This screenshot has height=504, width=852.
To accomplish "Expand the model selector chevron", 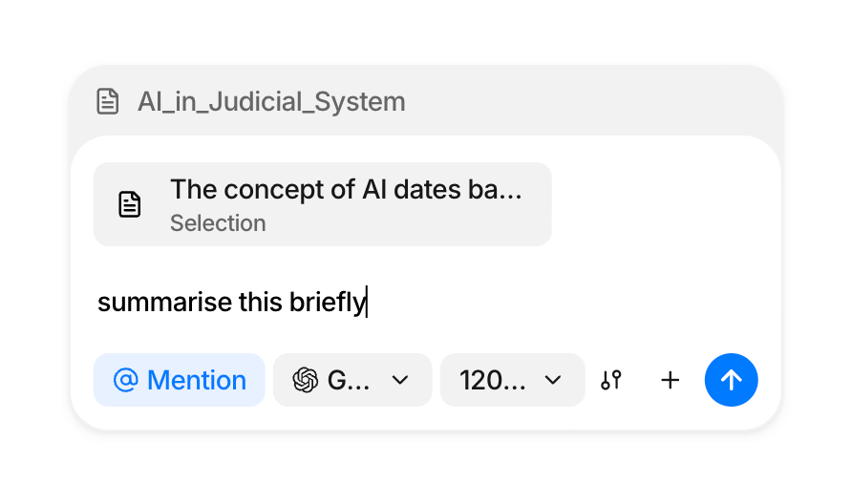I will [400, 380].
